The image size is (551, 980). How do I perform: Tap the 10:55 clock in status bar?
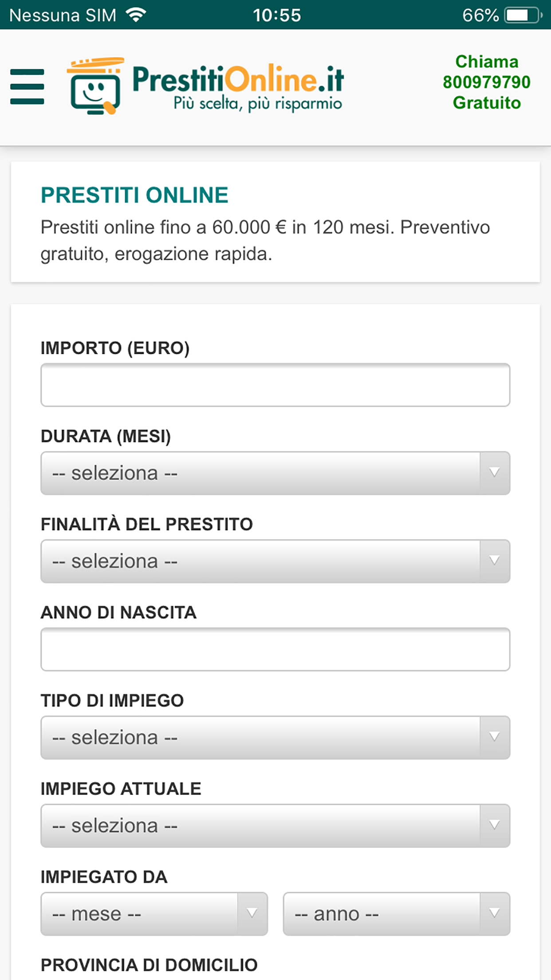click(277, 15)
